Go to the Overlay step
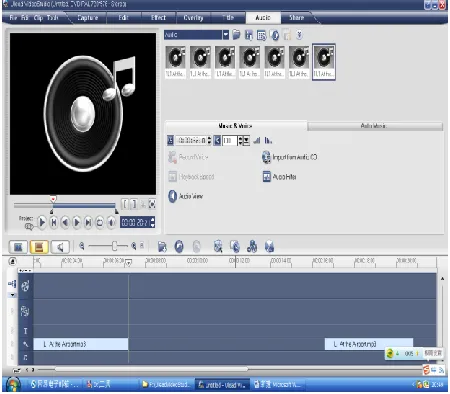 [x=193, y=17]
